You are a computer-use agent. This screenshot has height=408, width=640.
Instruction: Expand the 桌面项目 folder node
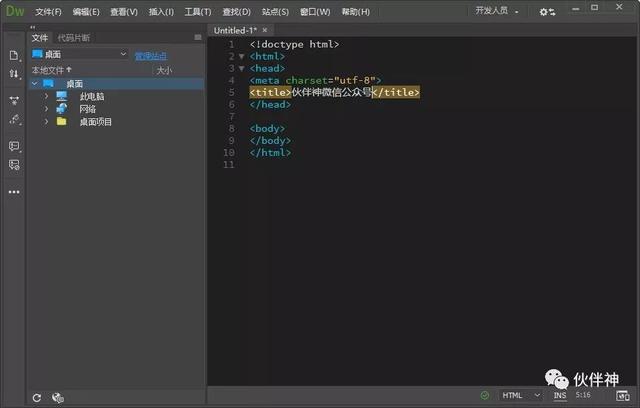[46, 122]
